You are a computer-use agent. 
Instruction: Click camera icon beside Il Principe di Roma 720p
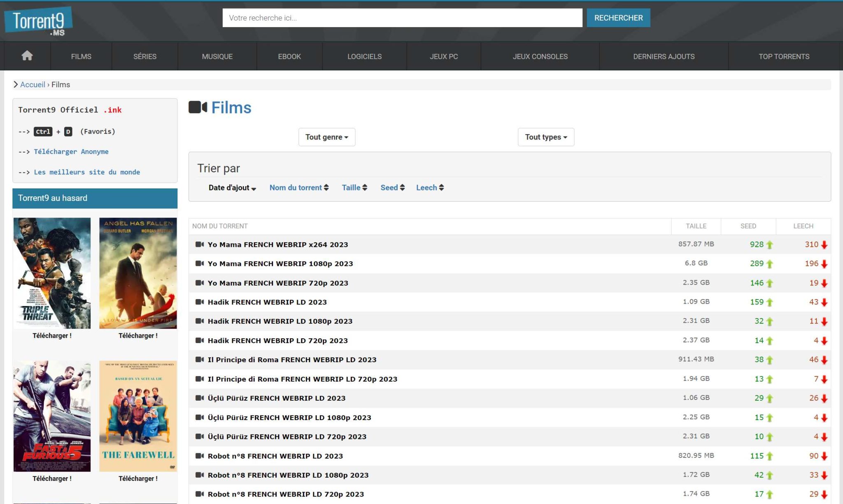(200, 379)
